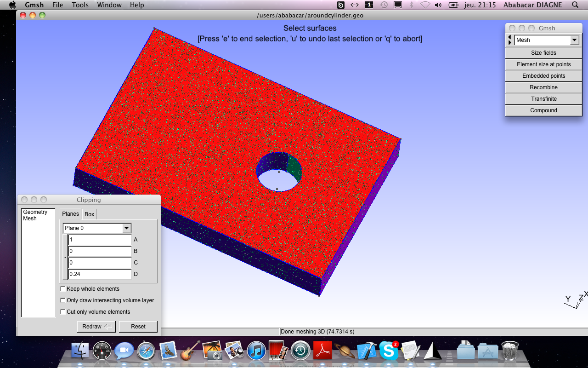Click the Size fields button
588x368 pixels.
[543, 53]
